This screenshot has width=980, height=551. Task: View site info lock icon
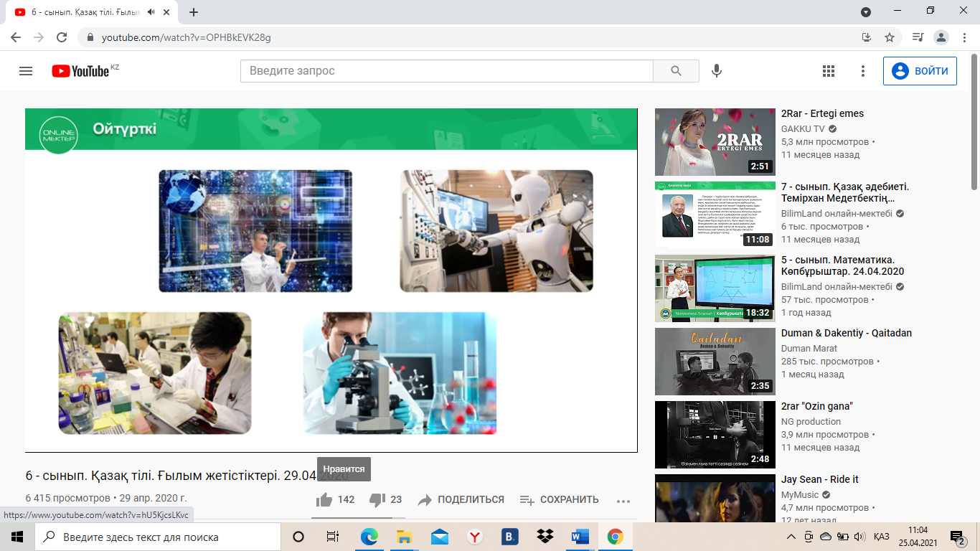click(x=90, y=37)
